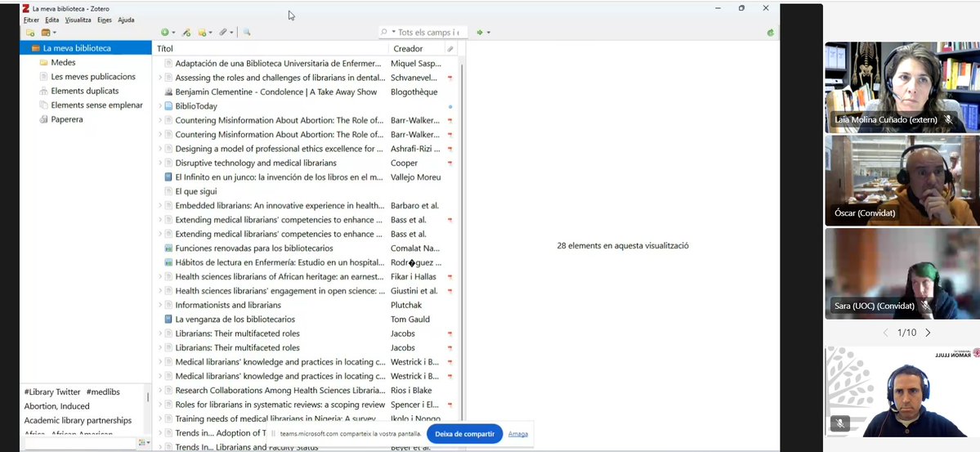This screenshot has width=980, height=452.
Task: Select 'Elements duplicats'
Action: pos(85,92)
